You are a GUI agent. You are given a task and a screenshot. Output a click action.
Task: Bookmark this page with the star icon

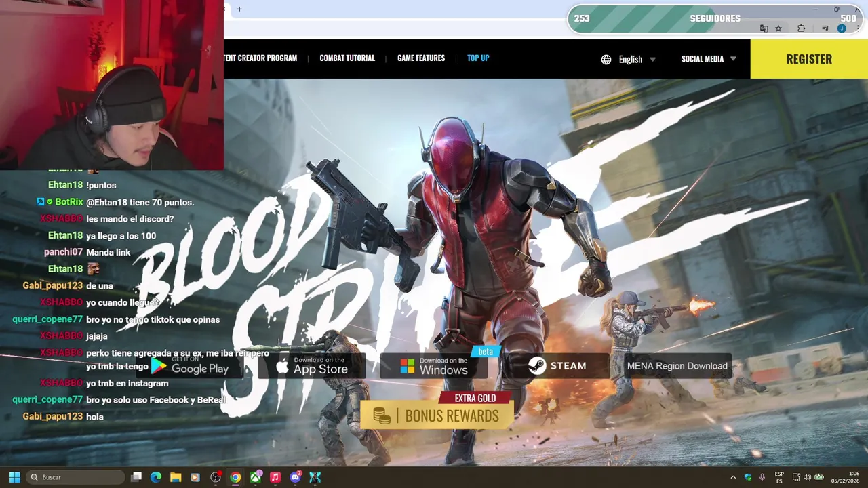(778, 28)
